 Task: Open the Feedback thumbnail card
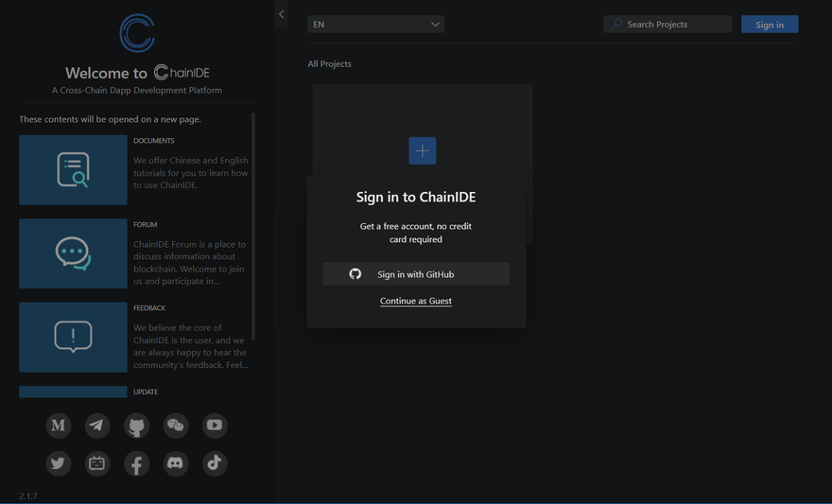(x=73, y=338)
